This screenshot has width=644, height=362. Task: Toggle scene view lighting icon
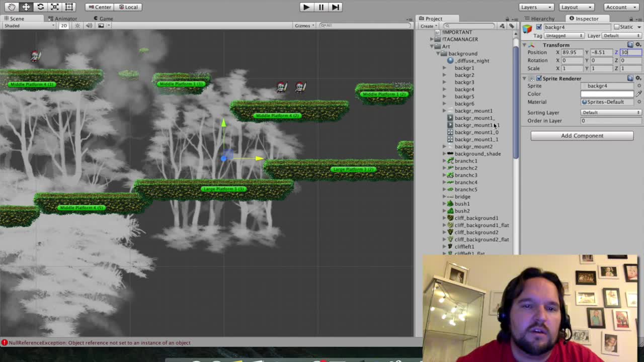pos(77,25)
